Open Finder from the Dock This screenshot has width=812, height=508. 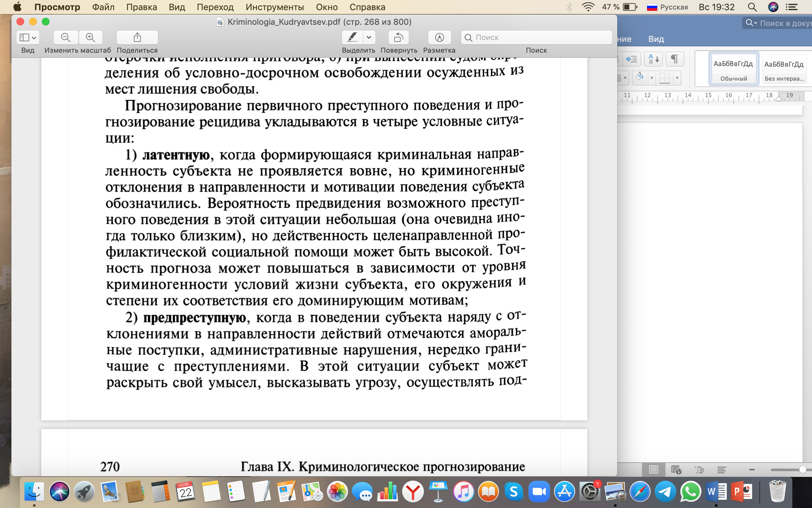click(34, 492)
